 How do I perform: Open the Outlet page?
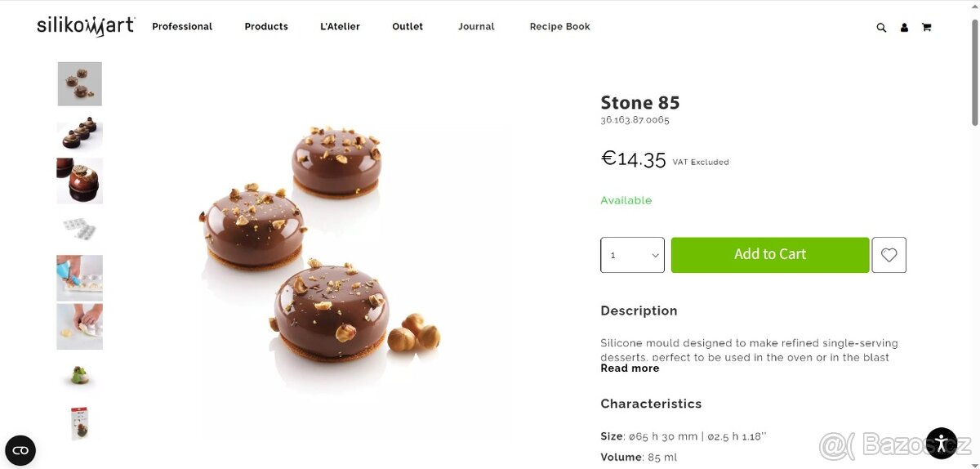pyautogui.click(x=408, y=27)
